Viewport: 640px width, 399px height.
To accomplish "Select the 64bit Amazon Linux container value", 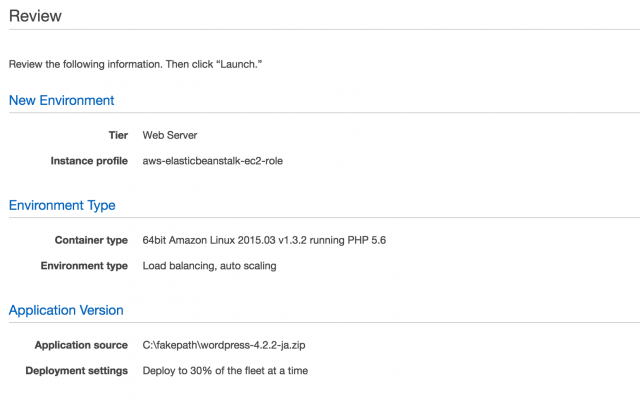I will [264, 240].
